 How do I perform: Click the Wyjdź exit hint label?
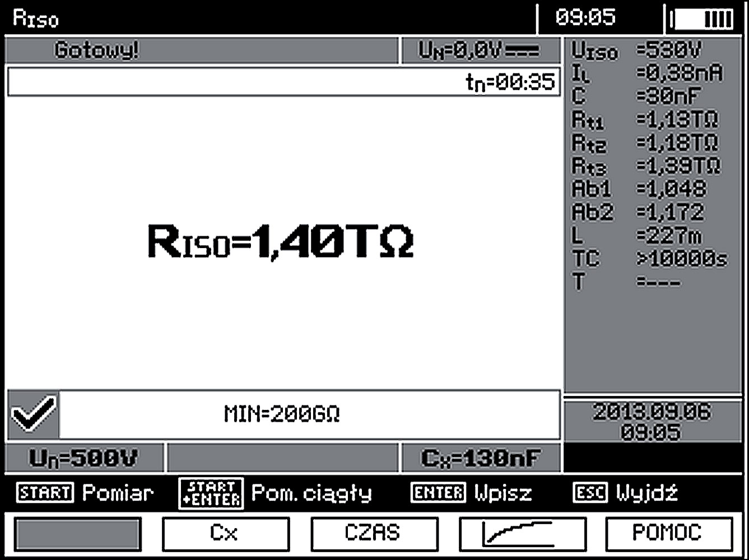(x=647, y=493)
